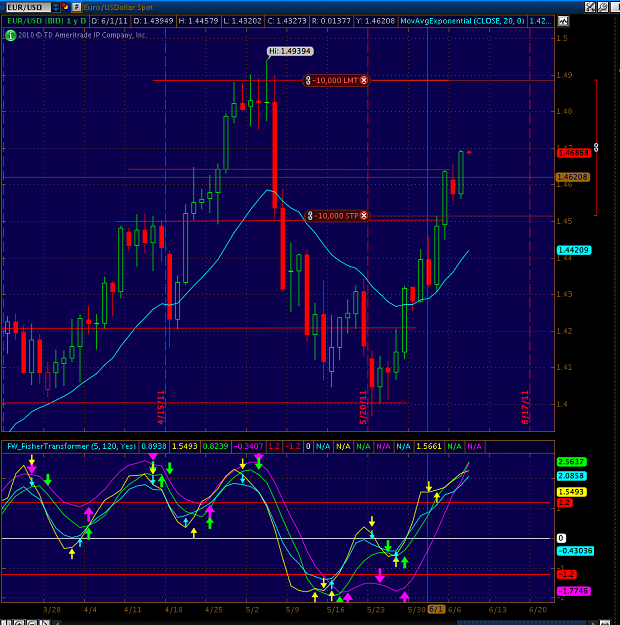Screen dimensions: 620x625
Task: Click the -0.3407 magenta Fisher value
Action: [248, 446]
